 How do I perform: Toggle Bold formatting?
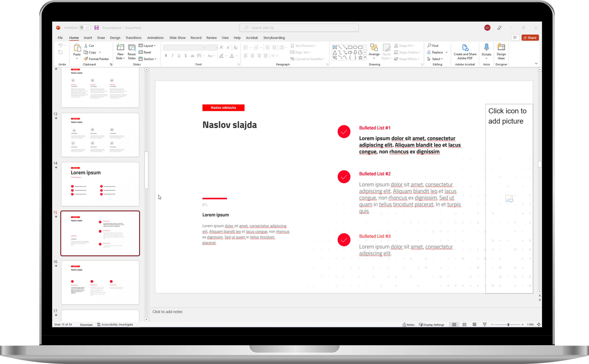click(166, 56)
